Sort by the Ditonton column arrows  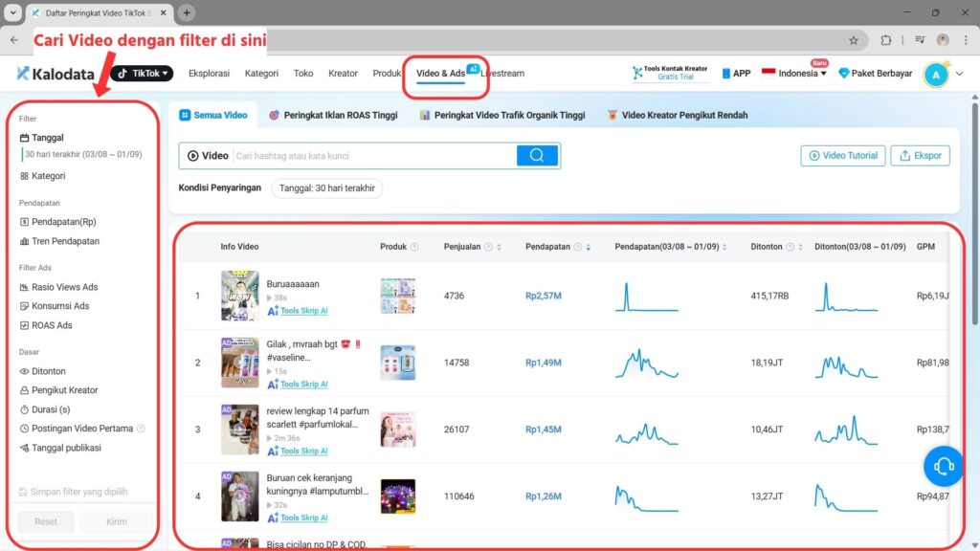click(800, 248)
